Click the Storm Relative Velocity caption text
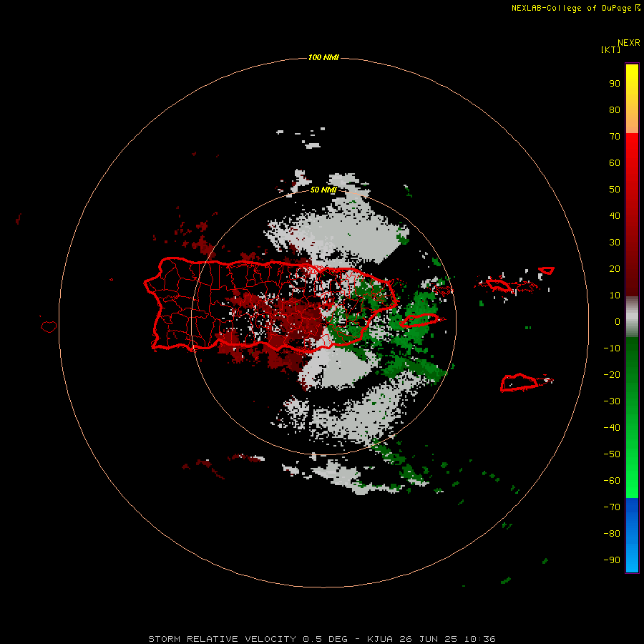The image size is (644, 644). click(321, 639)
